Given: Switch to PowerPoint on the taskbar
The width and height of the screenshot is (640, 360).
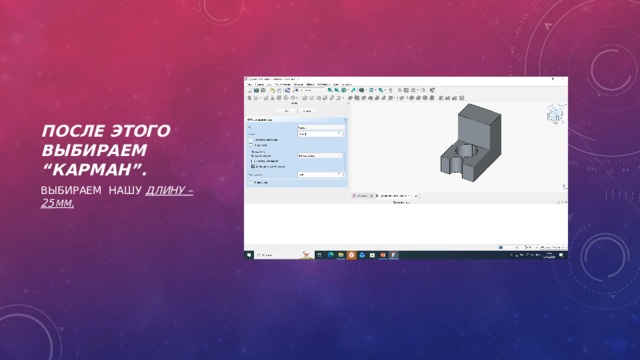Looking at the screenshot, I should (x=383, y=255).
